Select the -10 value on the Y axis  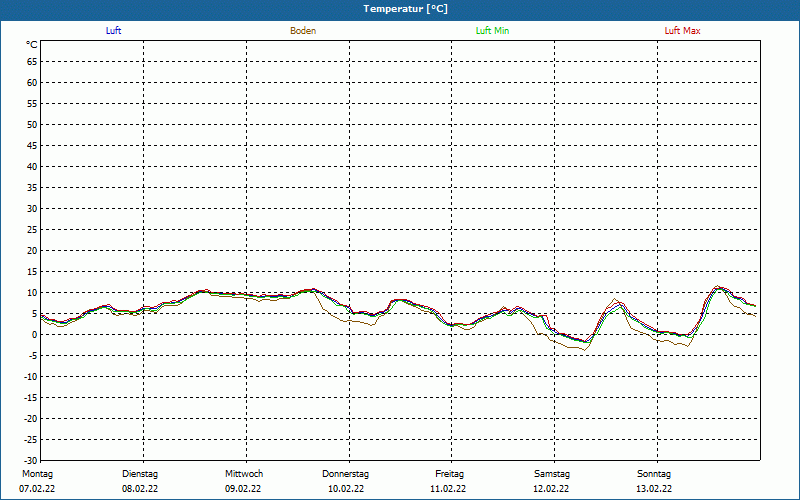(x=31, y=377)
